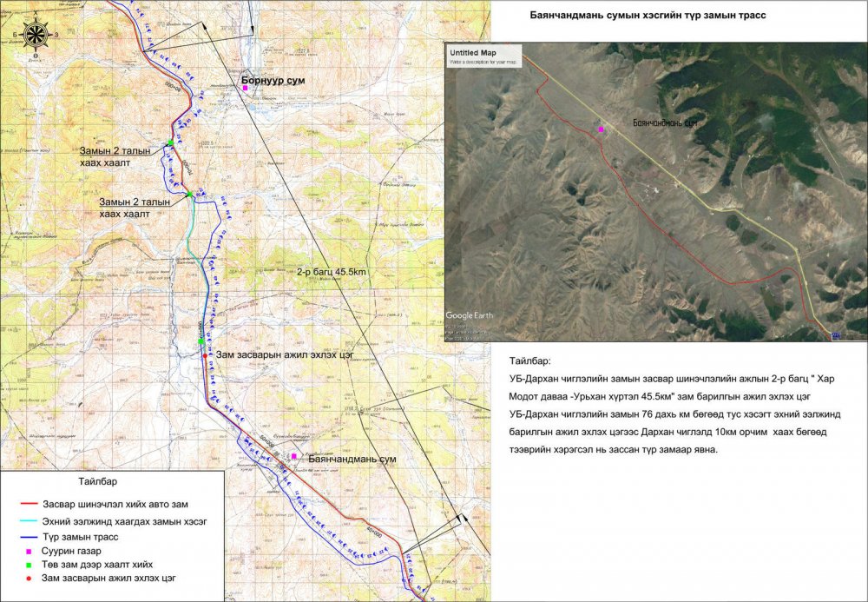Image resolution: width=868 pixels, height=602 pixels.
Task: Click the compass rose icon
Action: (36, 35)
